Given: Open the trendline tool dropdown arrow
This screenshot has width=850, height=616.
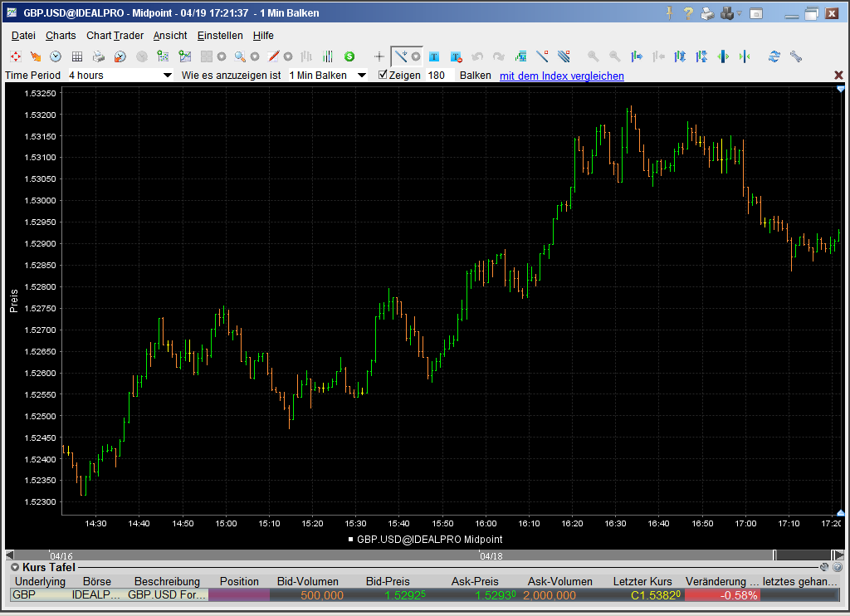Looking at the screenshot, I should (x=415, y=56).
